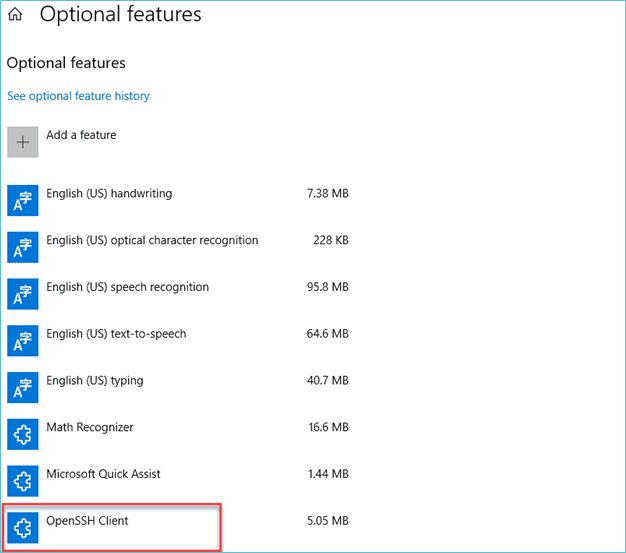The width and height of the screenshot is (626, 553).
Task: Click the Home icon beside the page title
Action: [x=15, y=15]
